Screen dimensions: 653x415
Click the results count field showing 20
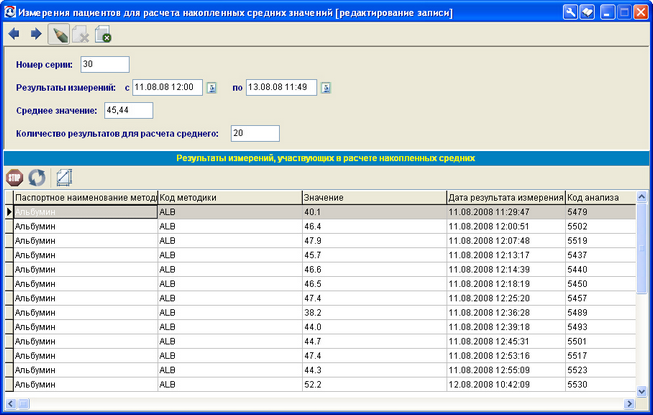coord(254,133)
